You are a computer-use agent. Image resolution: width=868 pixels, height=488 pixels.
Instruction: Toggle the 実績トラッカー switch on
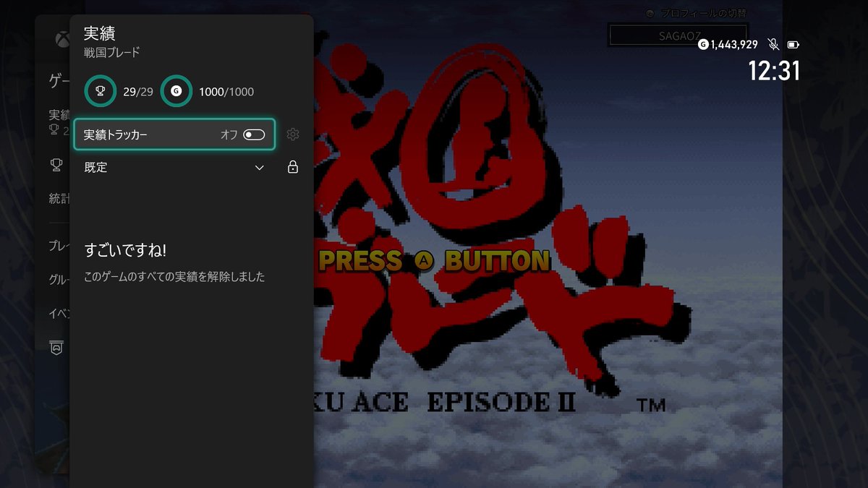point(254,134)
